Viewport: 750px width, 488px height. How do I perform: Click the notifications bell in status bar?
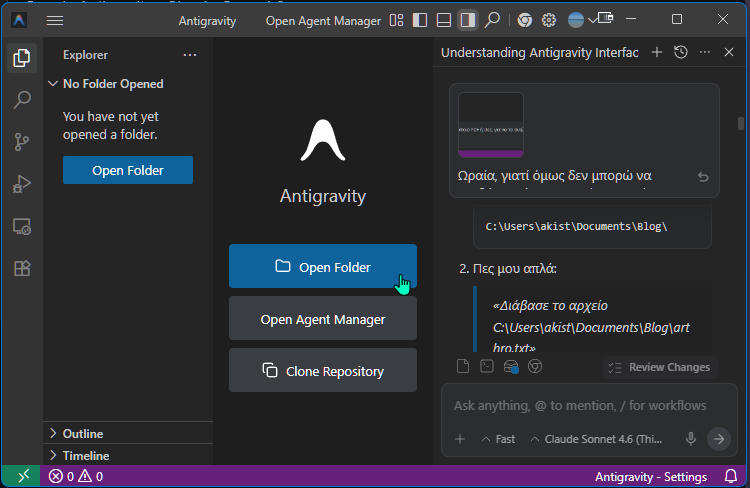click(x=729, y=477)
